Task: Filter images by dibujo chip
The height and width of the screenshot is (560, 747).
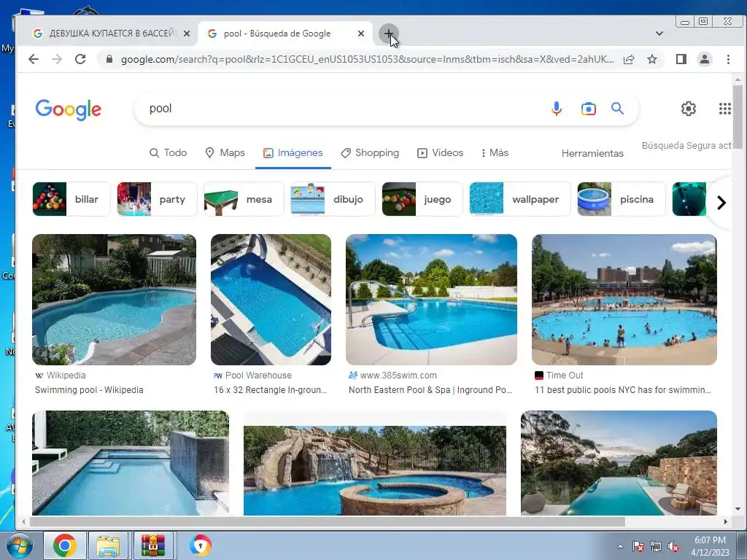Action: click(333, 199)
